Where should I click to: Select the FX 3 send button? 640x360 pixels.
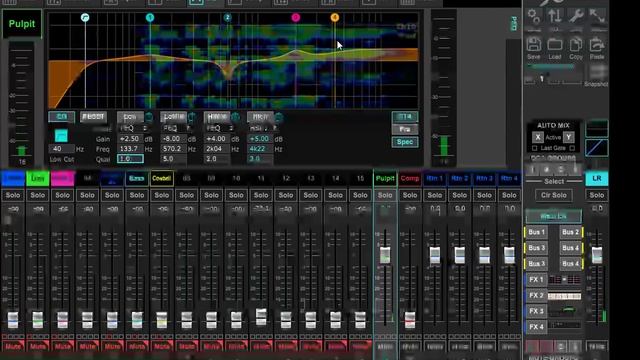(536, 311)
